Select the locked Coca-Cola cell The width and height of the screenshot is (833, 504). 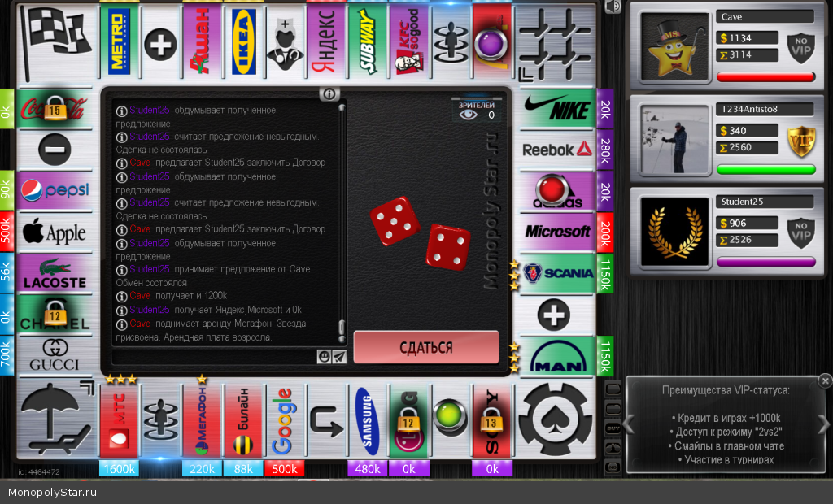pos(55,109)
